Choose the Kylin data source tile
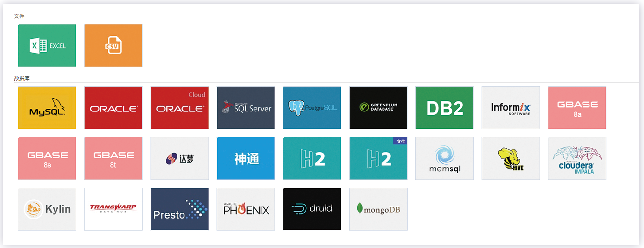The image size is (644, 248). coord(47,209)
